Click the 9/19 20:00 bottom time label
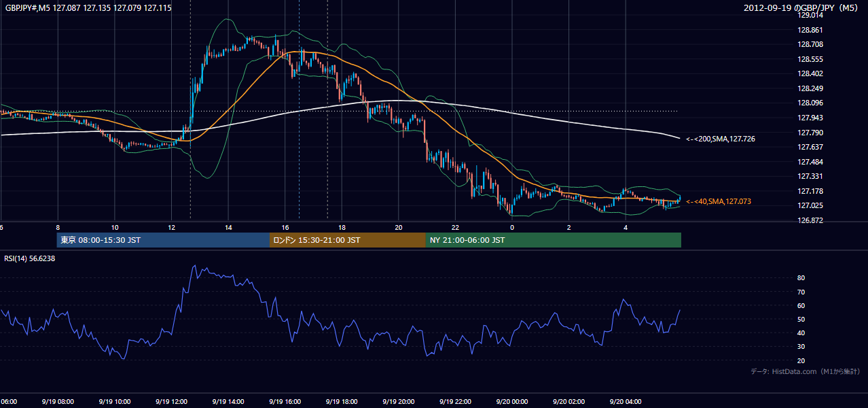This screenshot has height=408, width=868. [x=398, y=401]
